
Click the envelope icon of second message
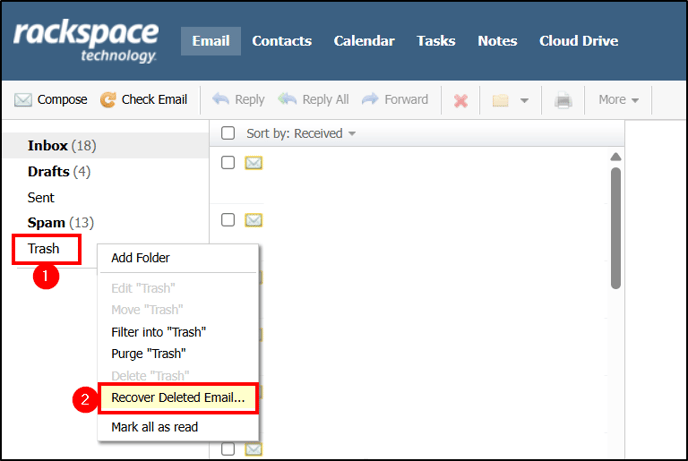[254, 220]
